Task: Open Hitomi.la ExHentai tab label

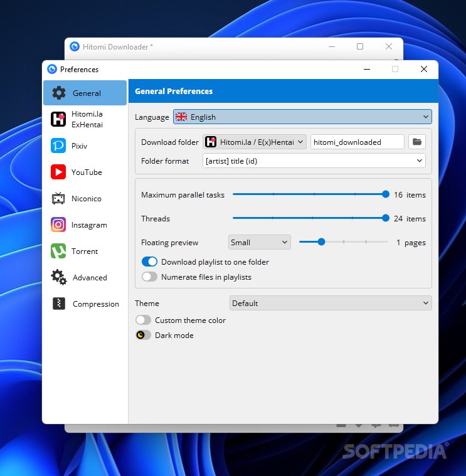Action: (x=87, y=119)
